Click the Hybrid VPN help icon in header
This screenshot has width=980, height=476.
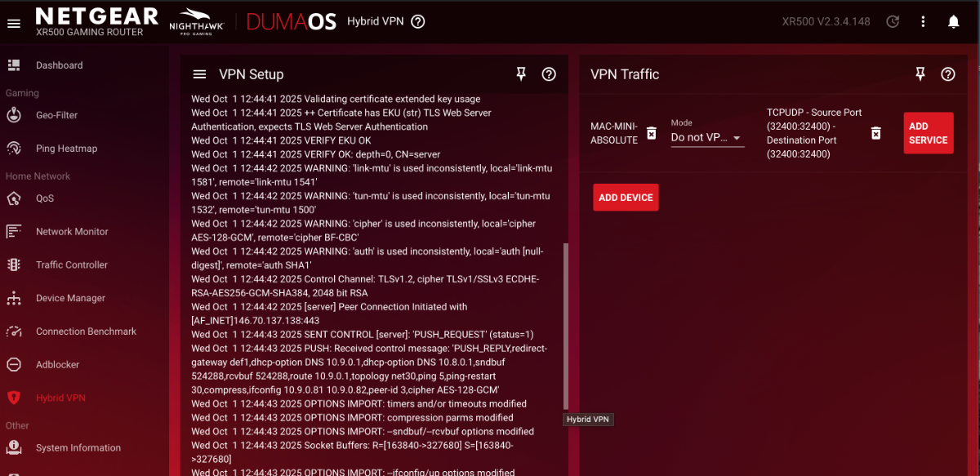(418, 22)
